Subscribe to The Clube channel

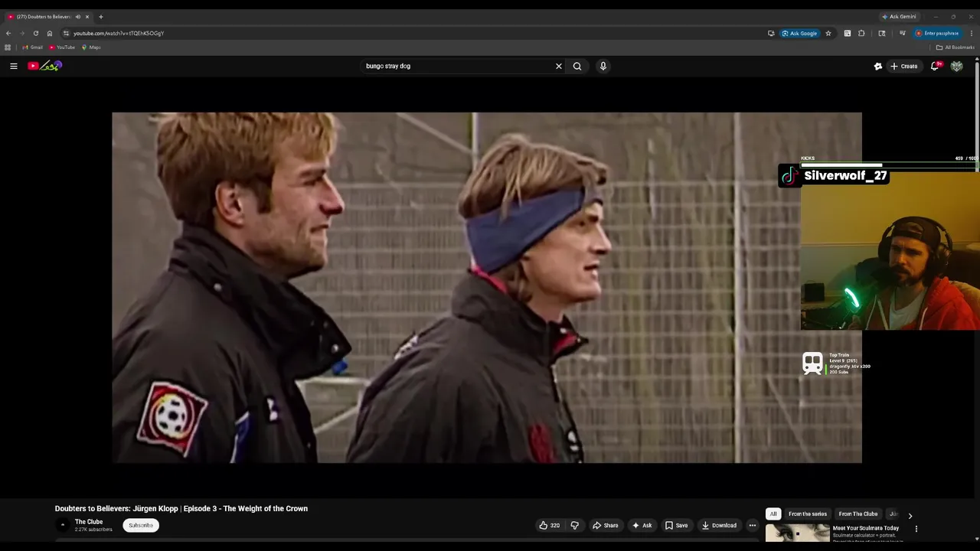tap(141, 525)
